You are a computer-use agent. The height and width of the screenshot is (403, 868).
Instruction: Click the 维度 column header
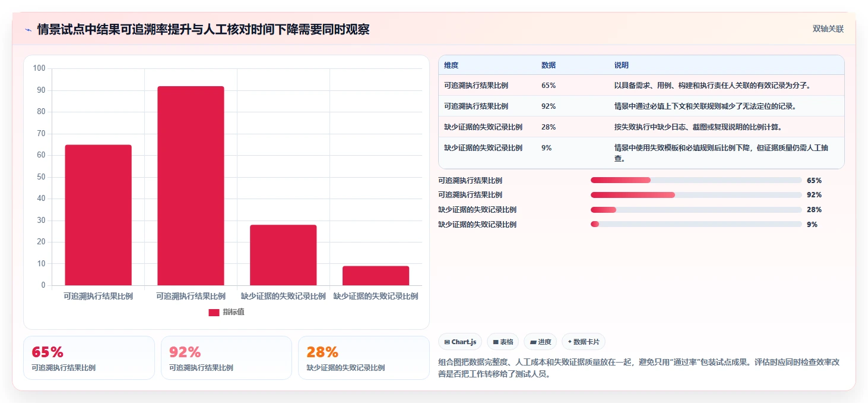[x=451, y=65]
